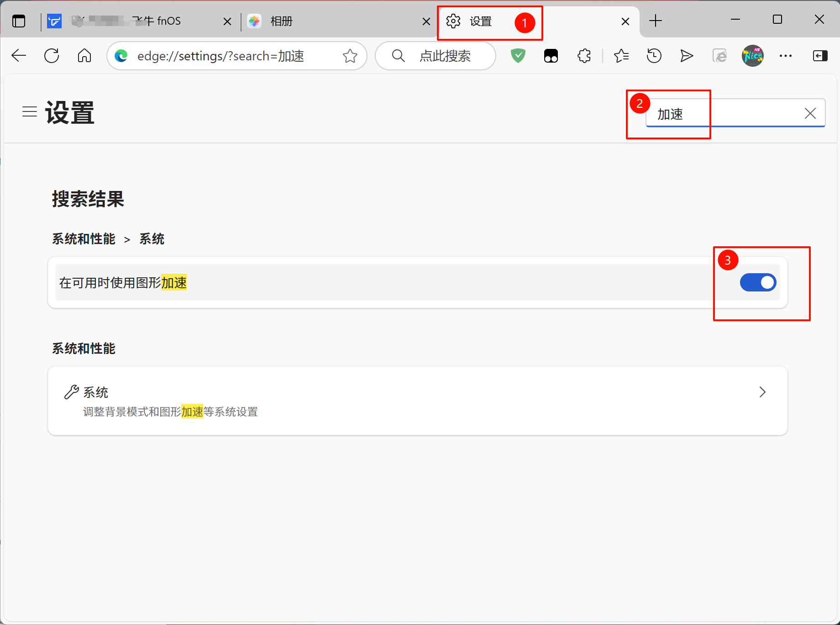Maximize the browser window
Viewport: 840px width, 625px height.
tap(777, 20)
